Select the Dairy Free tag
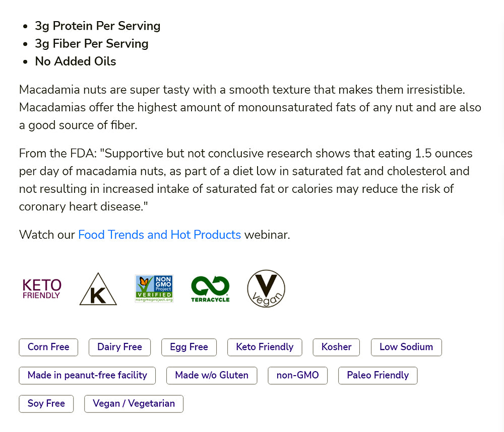The image size is (504, 432). pyautogui.click(x=119, y=347)
